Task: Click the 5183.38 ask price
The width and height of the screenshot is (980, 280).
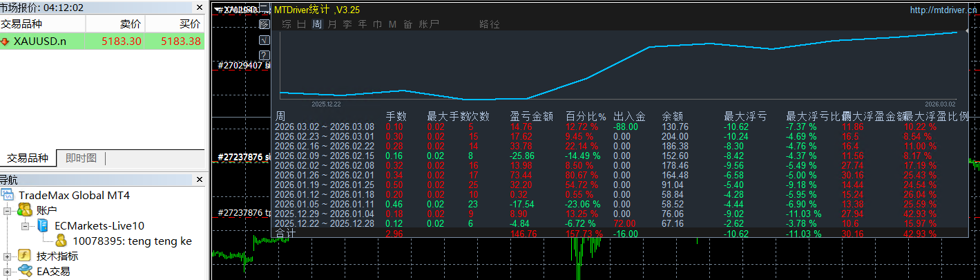Action: click(x=181, y=41)
